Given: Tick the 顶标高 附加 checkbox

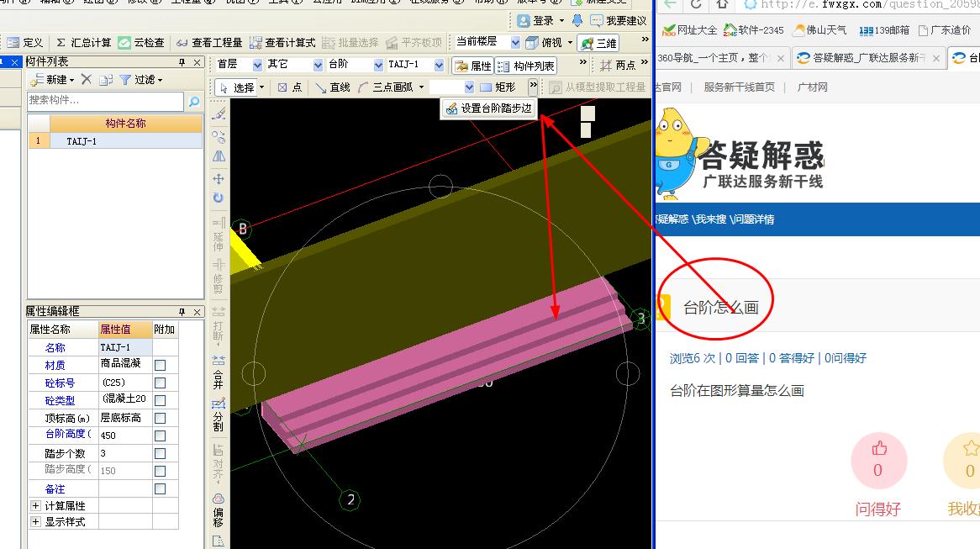Looking at the screenshot, I should 160,418.
